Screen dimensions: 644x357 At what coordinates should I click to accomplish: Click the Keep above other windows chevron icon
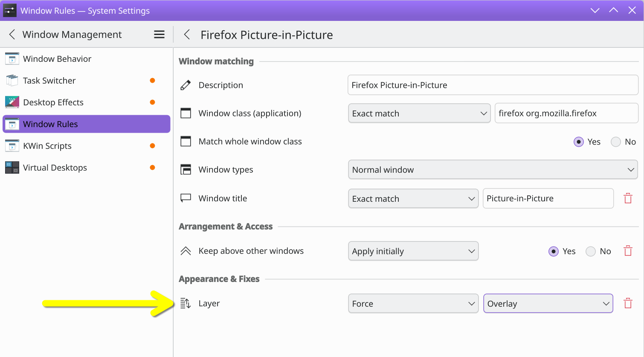click(186, 251)
